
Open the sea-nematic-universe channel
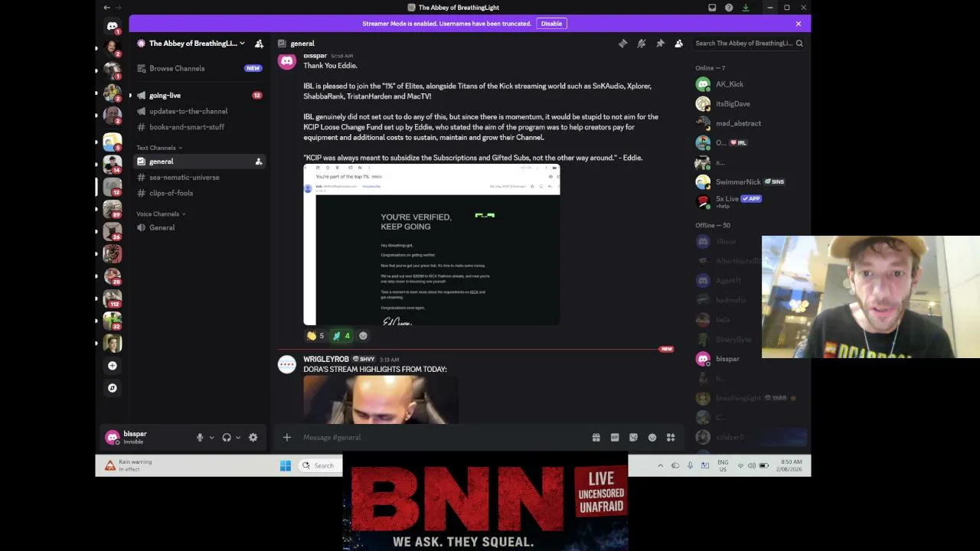pyautogui.click(x=199, y=178)
